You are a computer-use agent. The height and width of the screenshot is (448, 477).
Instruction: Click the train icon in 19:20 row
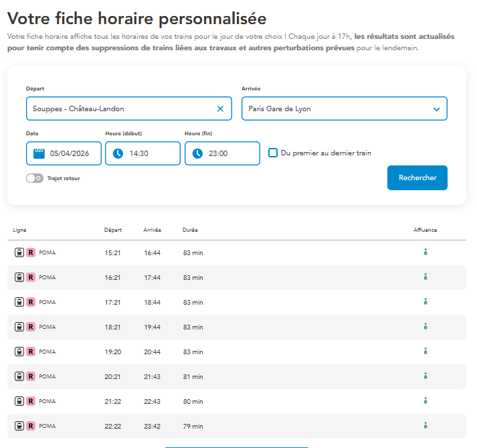(x=19, y=352)
